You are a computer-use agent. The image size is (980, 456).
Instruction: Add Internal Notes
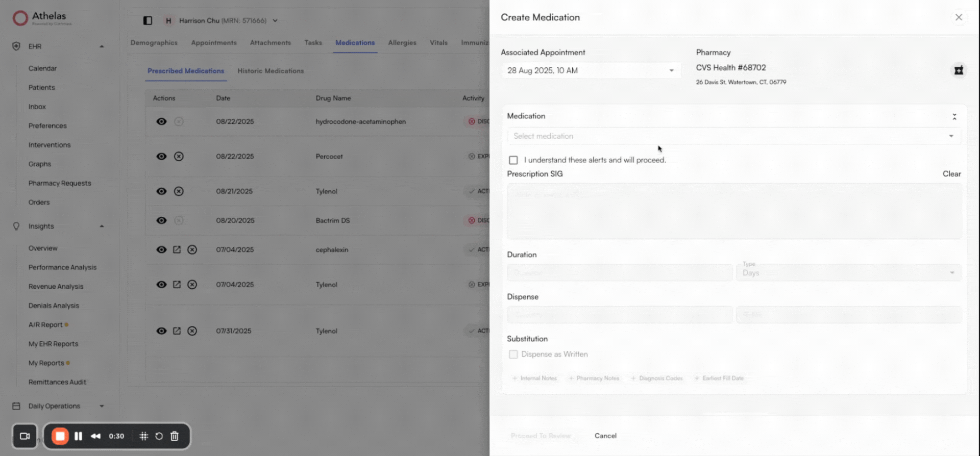(534, 378)
